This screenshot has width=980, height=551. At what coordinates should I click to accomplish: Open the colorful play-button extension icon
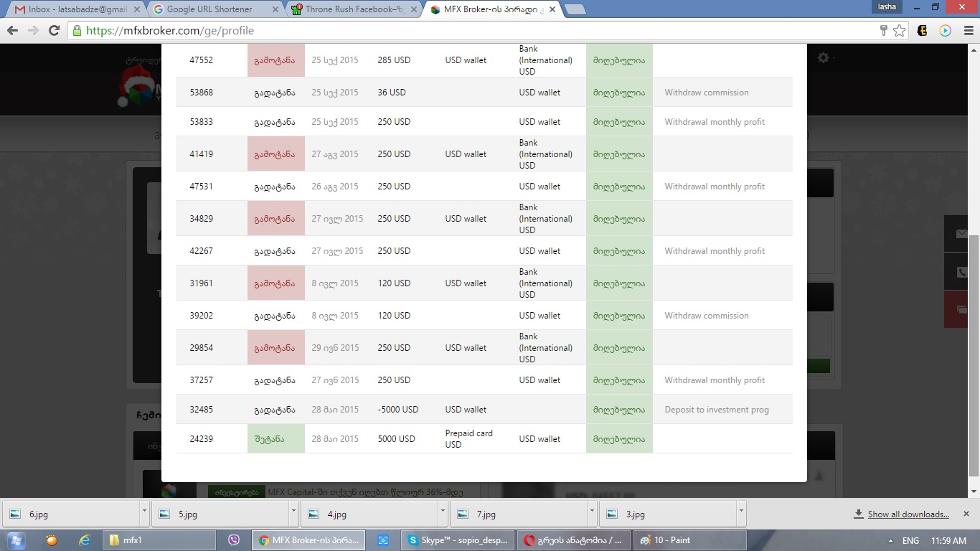point(945,31)
